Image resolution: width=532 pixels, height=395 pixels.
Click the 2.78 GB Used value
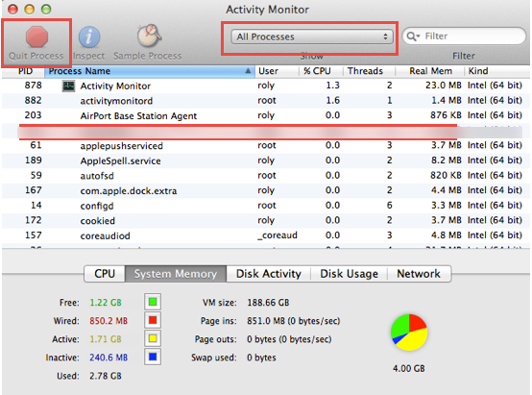tap(106, 376)
